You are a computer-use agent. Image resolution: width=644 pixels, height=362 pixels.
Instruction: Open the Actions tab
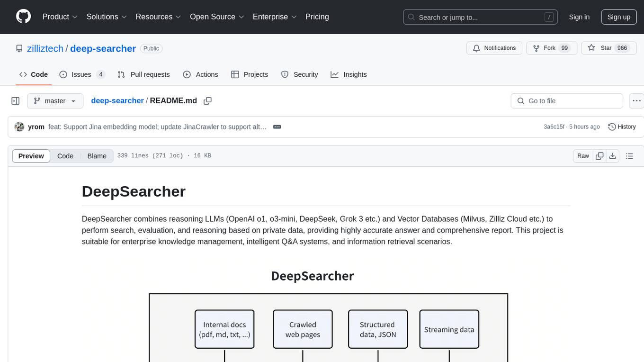point(200,74)
